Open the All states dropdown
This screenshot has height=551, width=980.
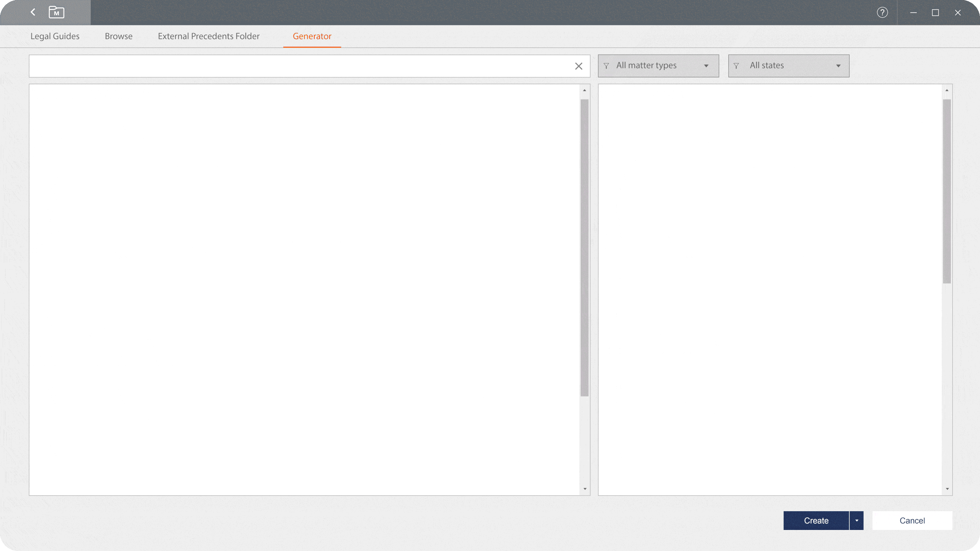coord(788,65)
